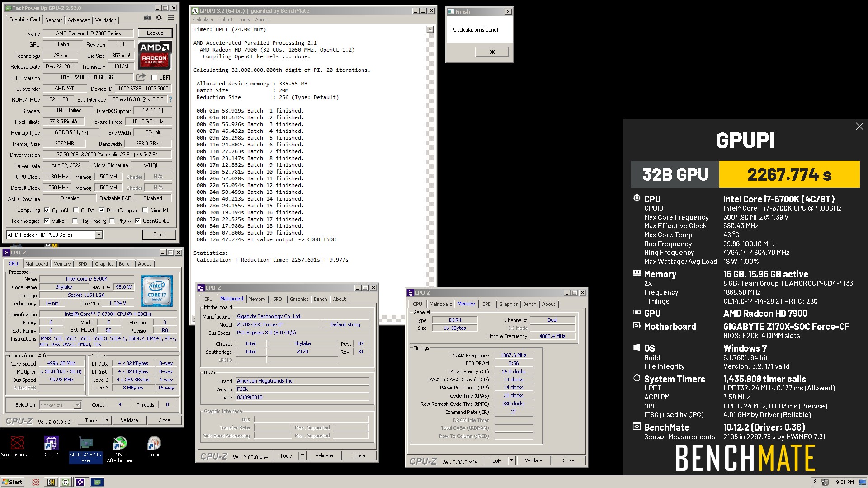Open the About menu in GPUPI
The height and width of the screenshot is (488, 868).
[x=261, y=19]
